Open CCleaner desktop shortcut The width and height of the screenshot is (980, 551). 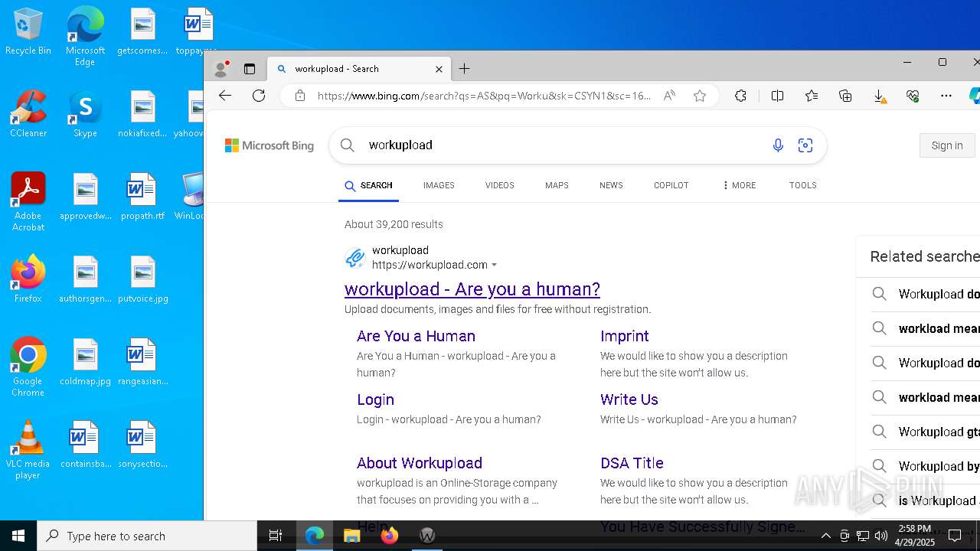point(28,115)
